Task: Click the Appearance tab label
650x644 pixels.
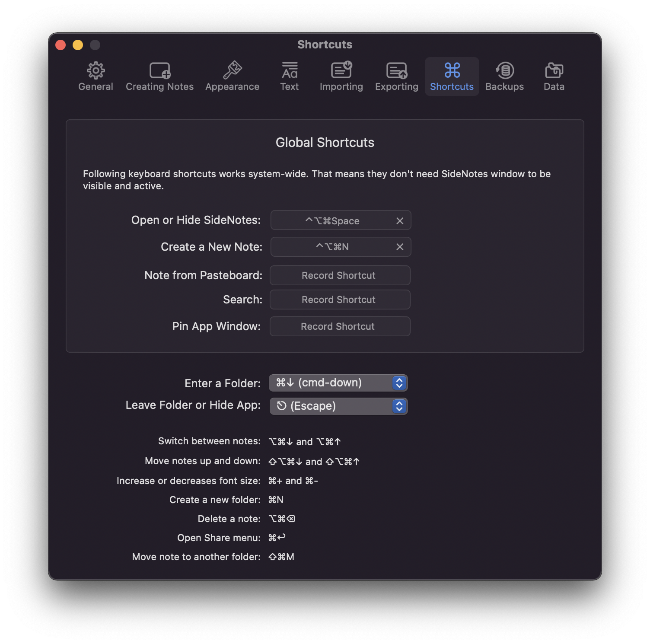Action: [233, 87]
